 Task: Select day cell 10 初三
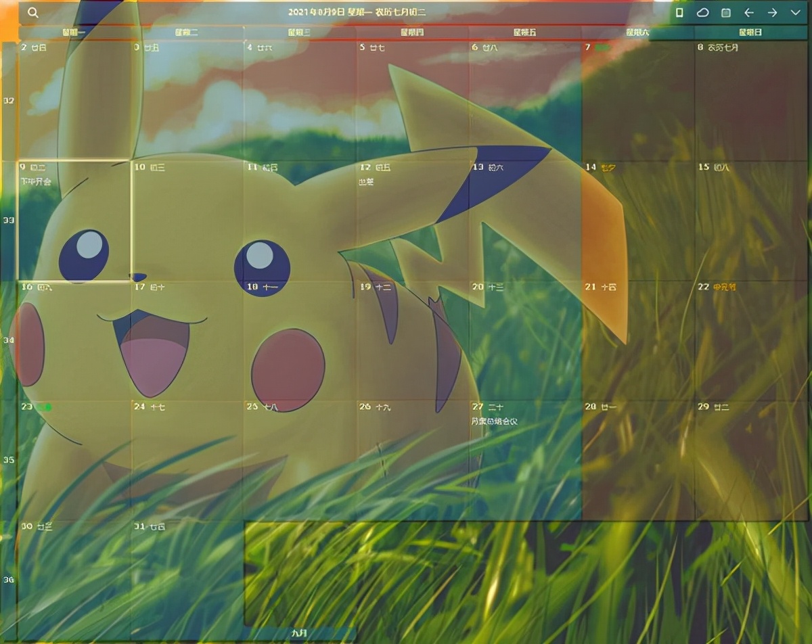(187, 221)
